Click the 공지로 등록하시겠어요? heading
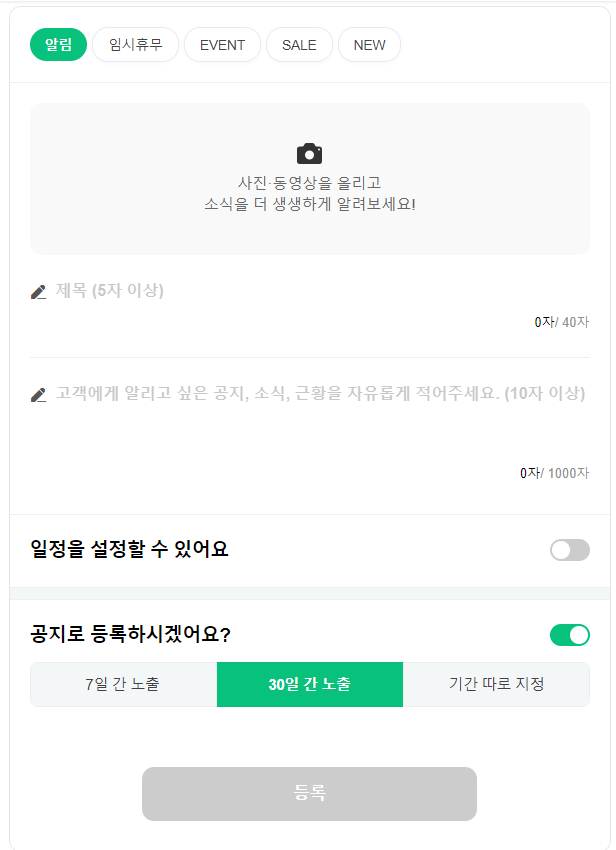616x850 pixels. 131,634
